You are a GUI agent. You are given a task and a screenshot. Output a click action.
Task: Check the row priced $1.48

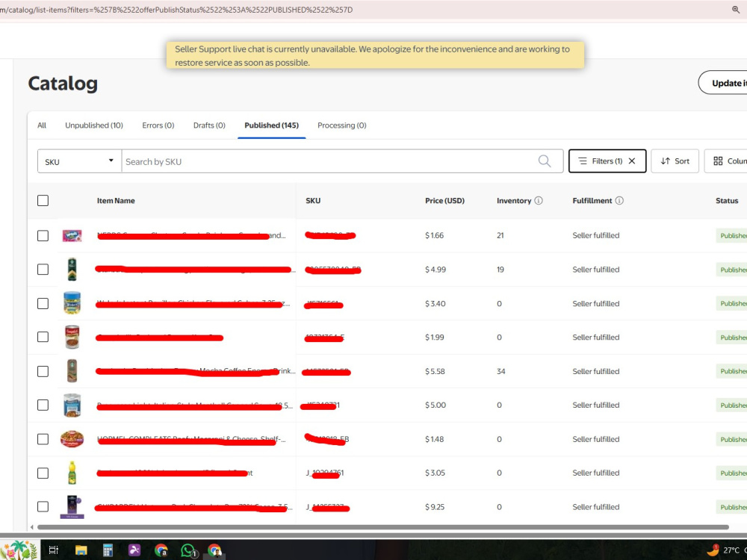click(x=43, y=439)
